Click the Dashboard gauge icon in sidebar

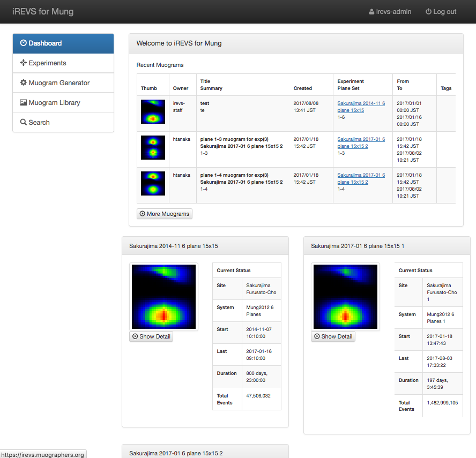pos(23,43)
